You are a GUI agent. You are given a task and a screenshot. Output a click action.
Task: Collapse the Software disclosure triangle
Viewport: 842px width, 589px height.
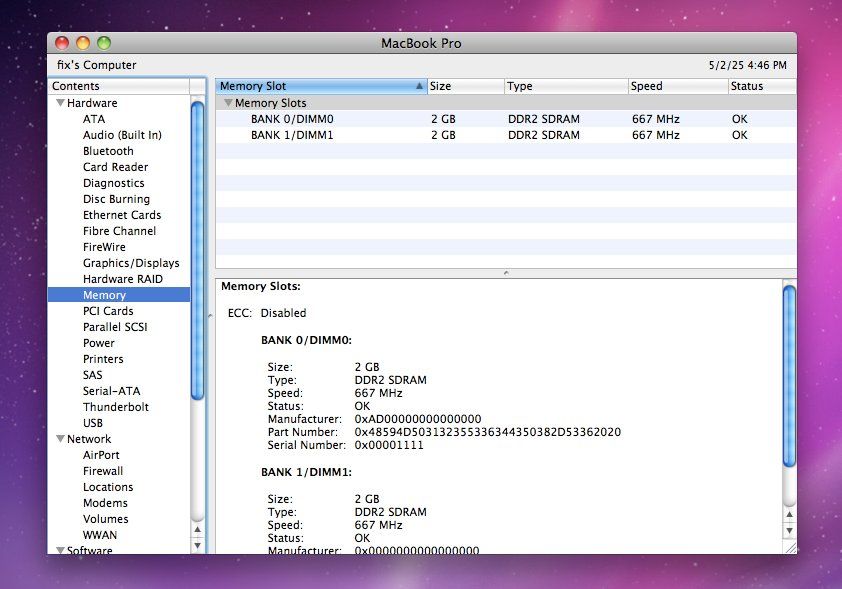[61, 550]
